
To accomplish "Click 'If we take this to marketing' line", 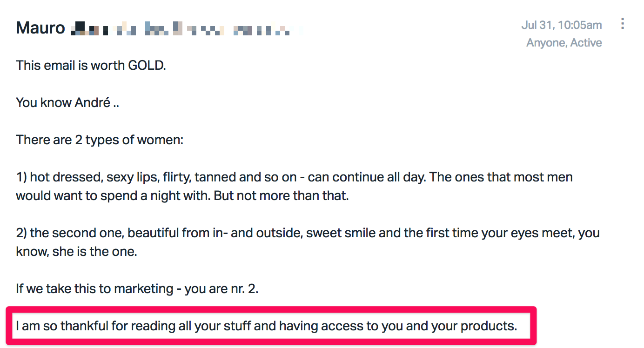I will (x=137, y=288).
